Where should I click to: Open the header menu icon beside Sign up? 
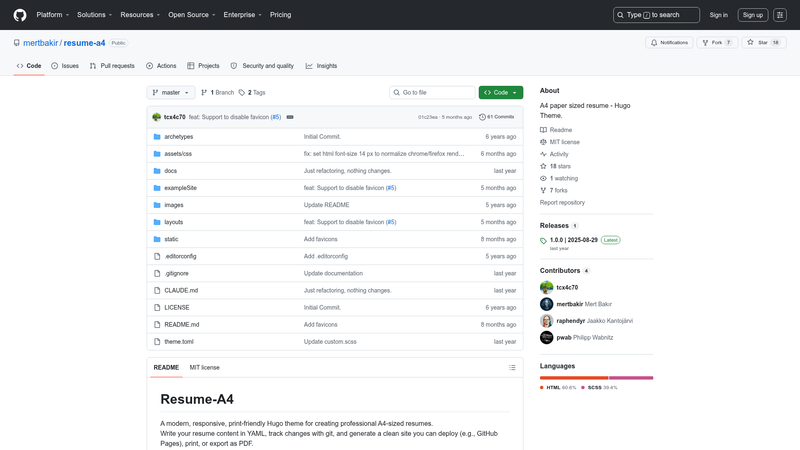(x=780, y=15)
